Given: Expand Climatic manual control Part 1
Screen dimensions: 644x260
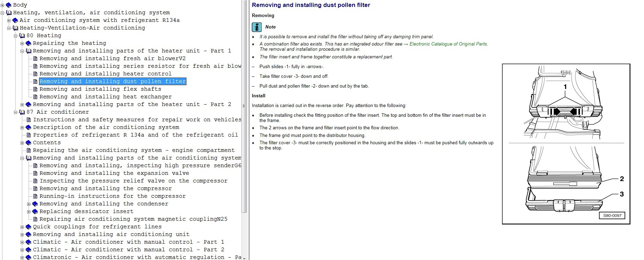Looking at the screenshot, I should (22, 242).
